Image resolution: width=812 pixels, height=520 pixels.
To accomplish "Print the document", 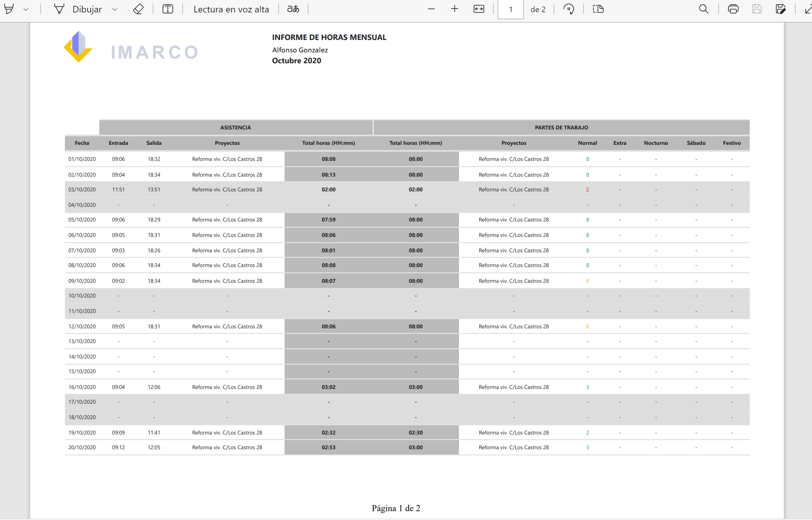I will [x=733, y=9].
